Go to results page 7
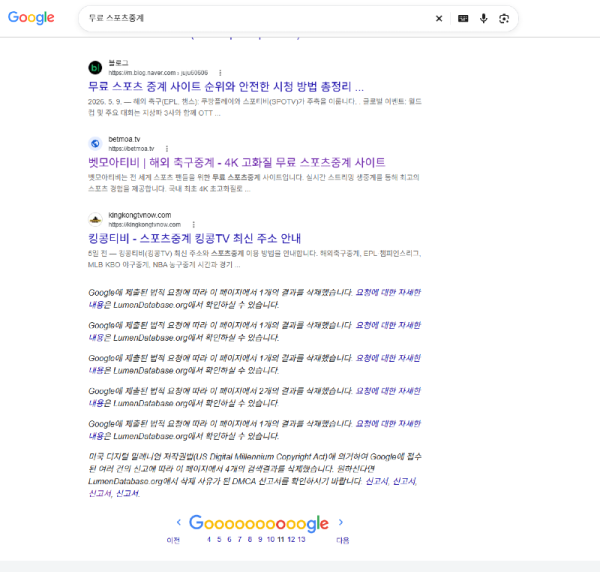The height and width of the screenshot is (572, 600). (240, 539)
